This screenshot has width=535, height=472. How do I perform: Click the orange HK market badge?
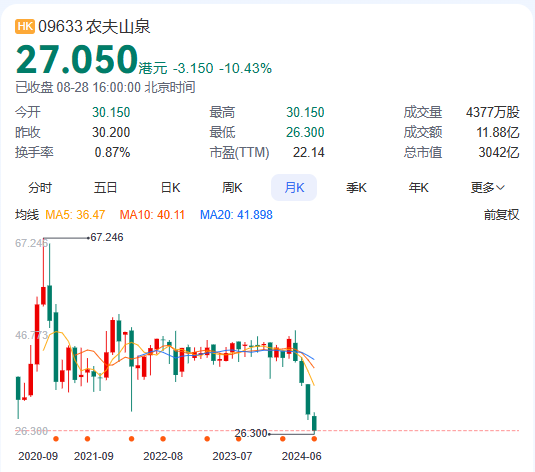(x=25, y=27)
